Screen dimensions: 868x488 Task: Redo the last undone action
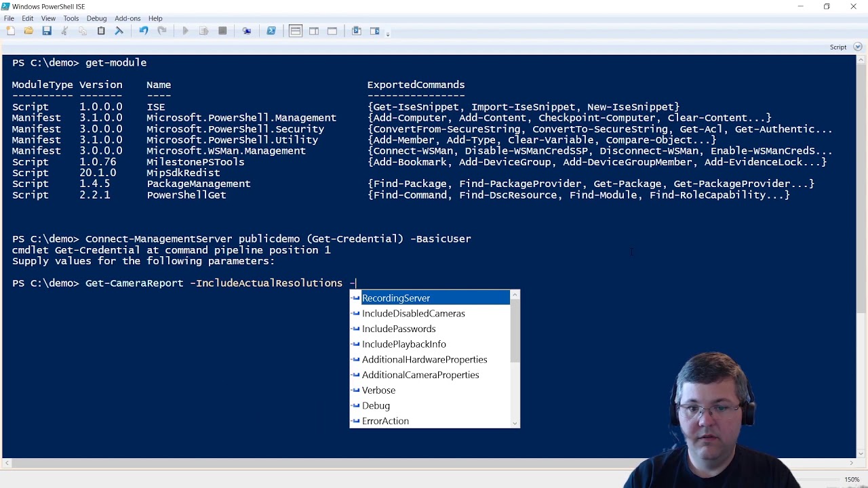[162, 31]
